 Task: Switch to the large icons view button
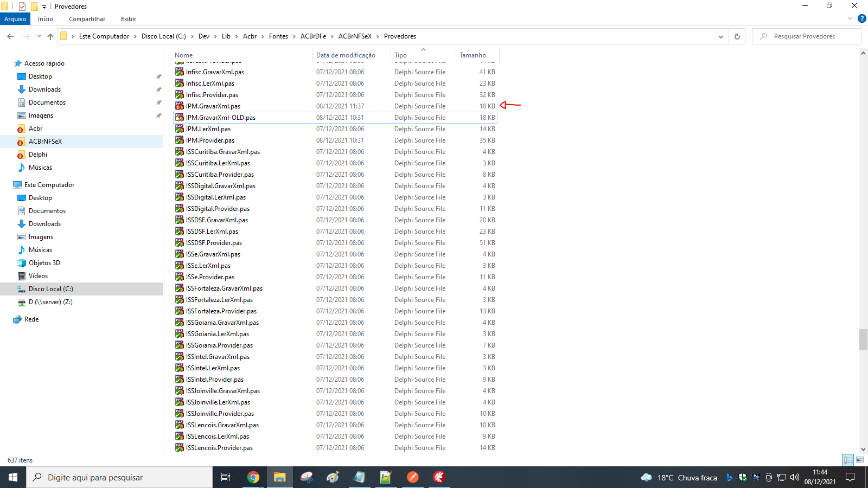coord(860,460)
